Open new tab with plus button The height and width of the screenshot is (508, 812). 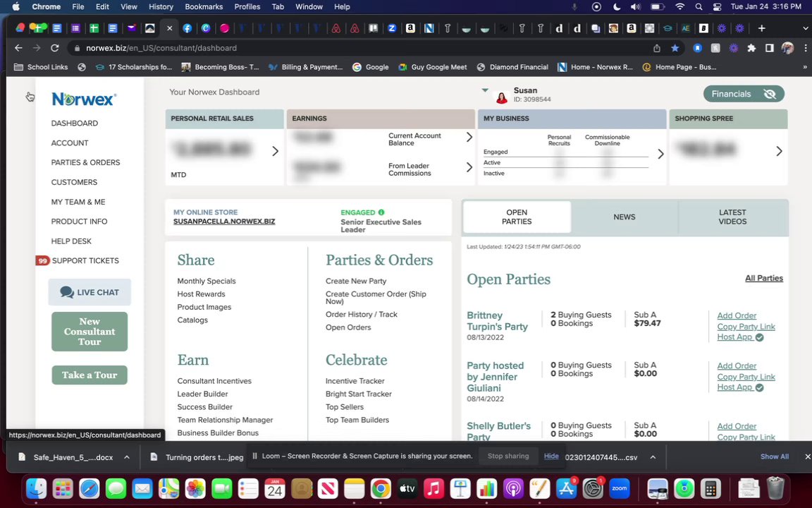[761, 28]
